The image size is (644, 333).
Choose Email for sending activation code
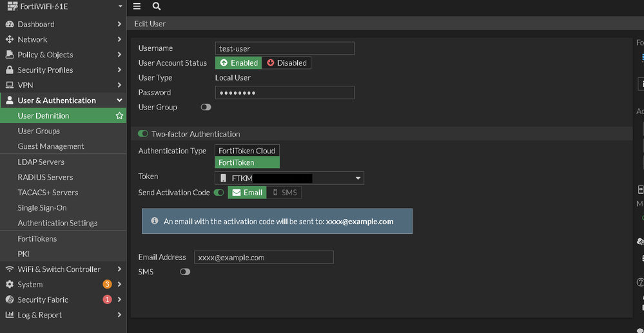click(248, 193)
